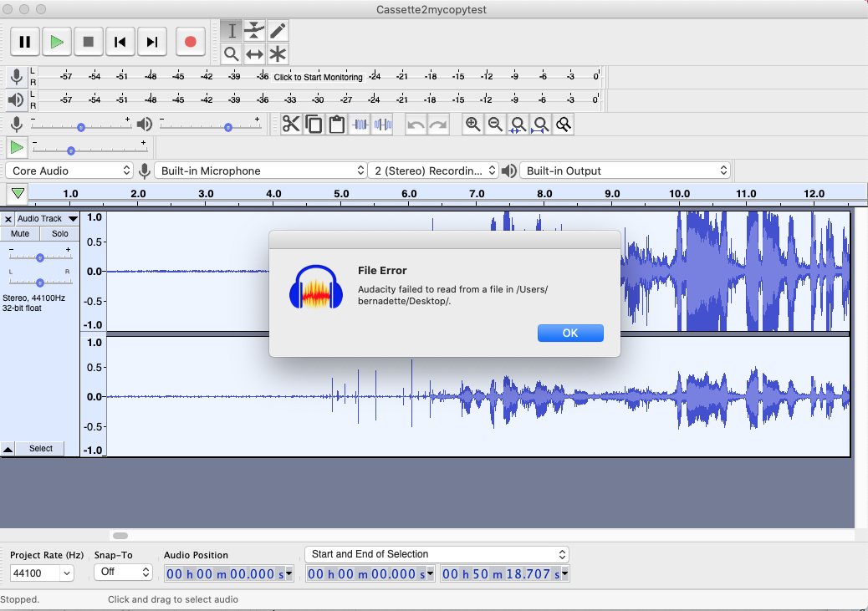Select the Zoom magnifier tool
The width and height of the screenshot is (868, 611).
(232, 54)
